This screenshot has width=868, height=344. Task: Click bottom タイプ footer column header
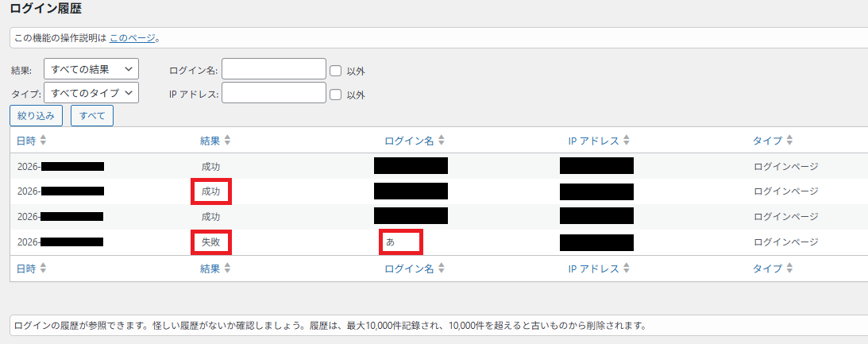[767, 269]
